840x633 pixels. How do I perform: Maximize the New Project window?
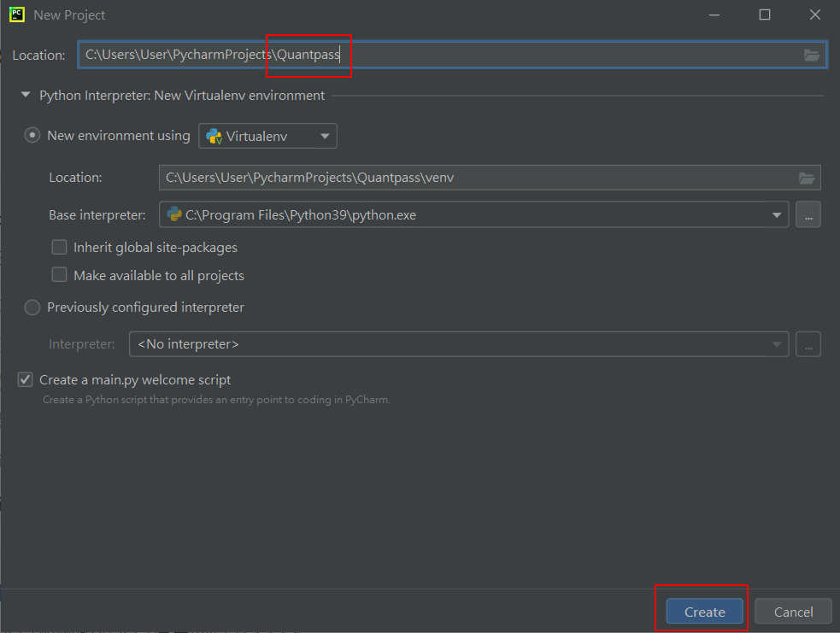(x=765, y=15)
